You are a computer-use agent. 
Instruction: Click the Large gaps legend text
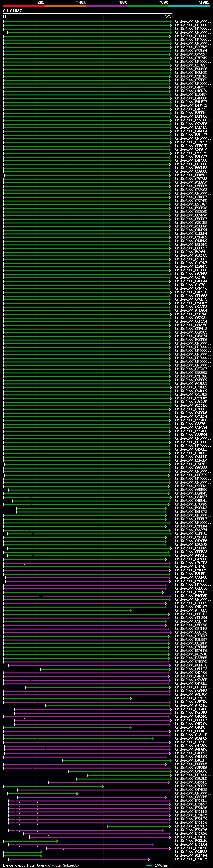point(41,865)
